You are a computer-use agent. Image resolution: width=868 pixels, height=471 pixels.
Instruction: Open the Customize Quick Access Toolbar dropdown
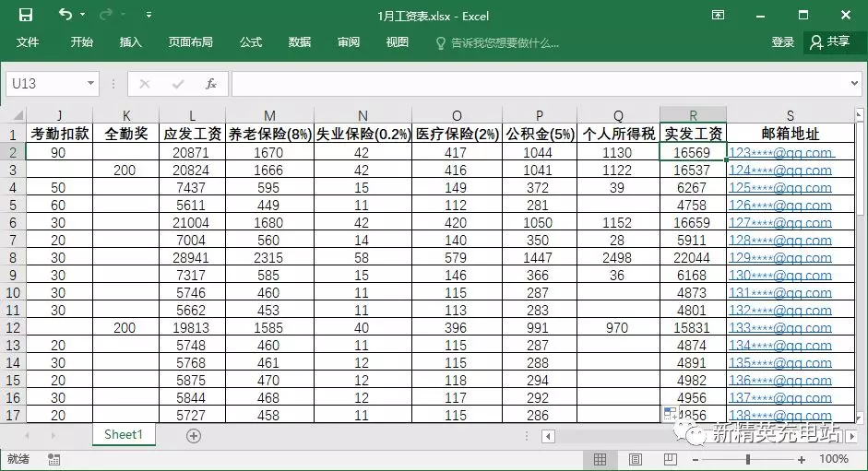click(149, 15)
